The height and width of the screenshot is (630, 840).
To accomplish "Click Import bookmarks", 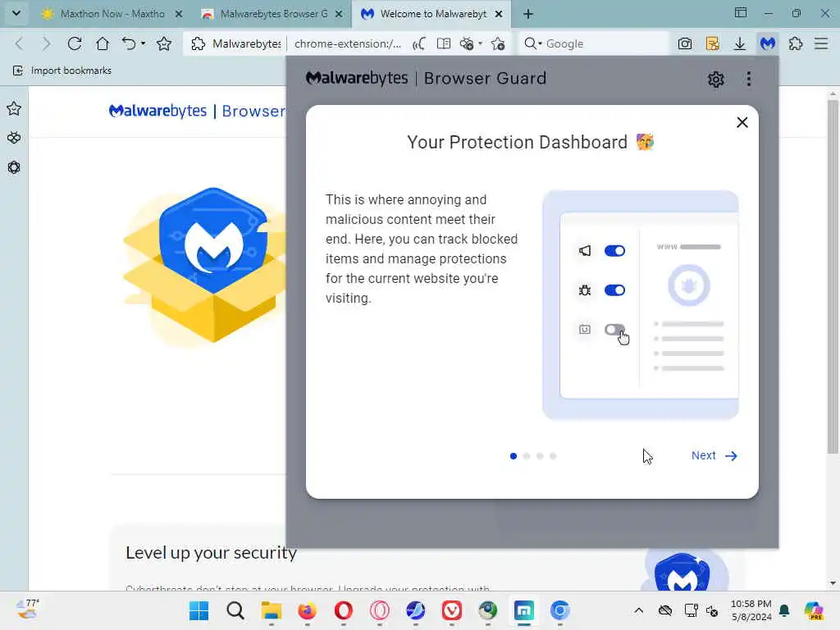I will [x=62, y=71].
